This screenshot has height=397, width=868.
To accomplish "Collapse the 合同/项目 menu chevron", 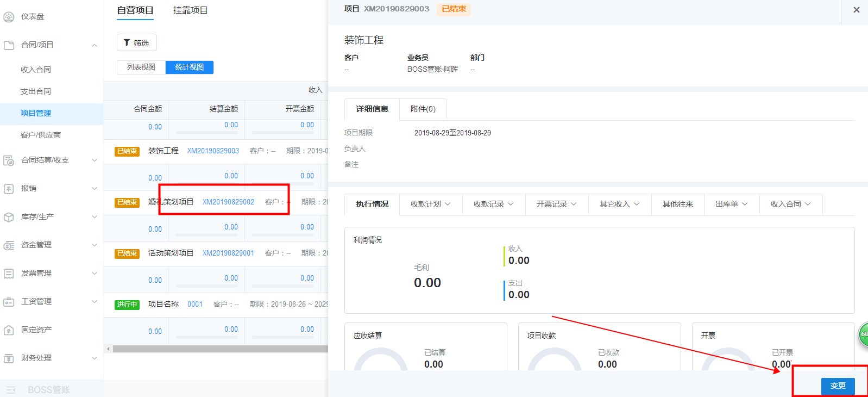I will (x=95, y=45).
